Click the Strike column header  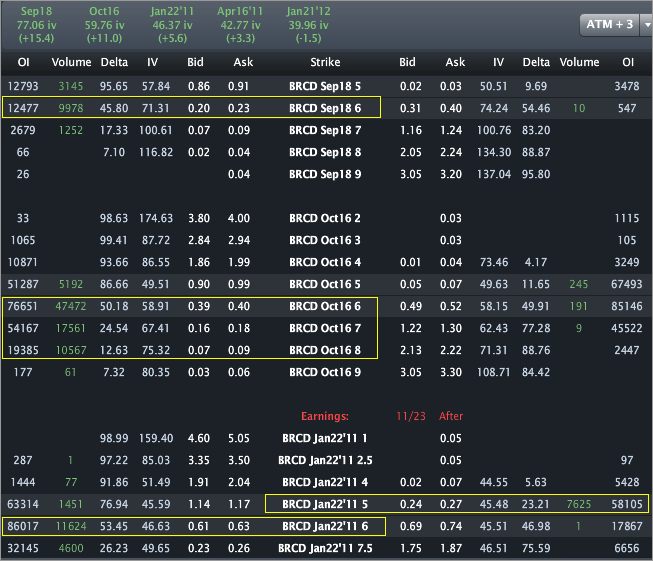pyautogui.click(x=325, y=62)
